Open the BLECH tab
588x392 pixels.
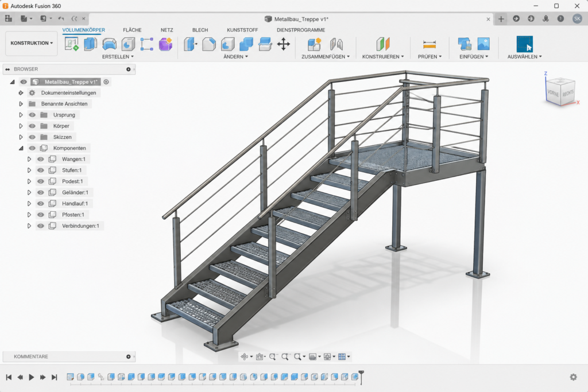[x=200, y=30]
